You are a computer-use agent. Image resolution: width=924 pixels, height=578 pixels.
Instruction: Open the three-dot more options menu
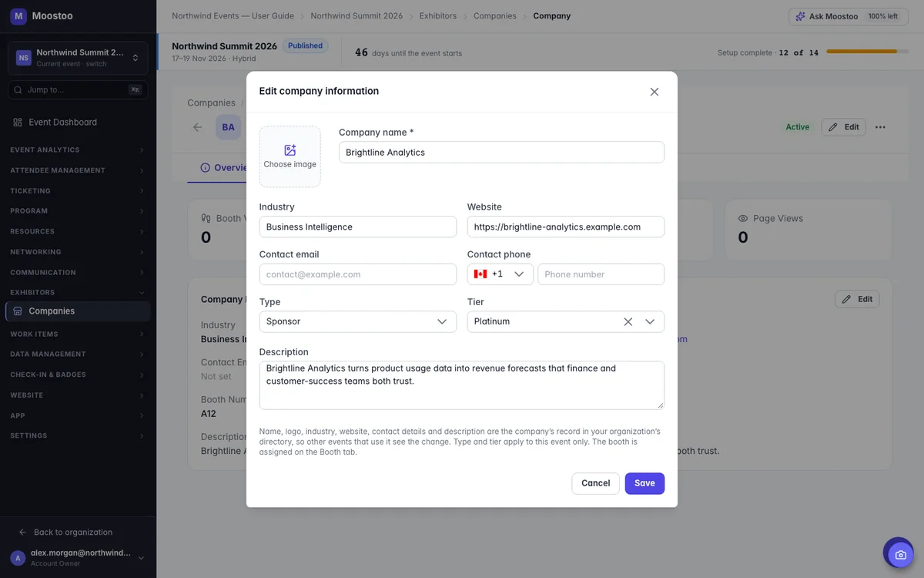click(x=880, y=127)
